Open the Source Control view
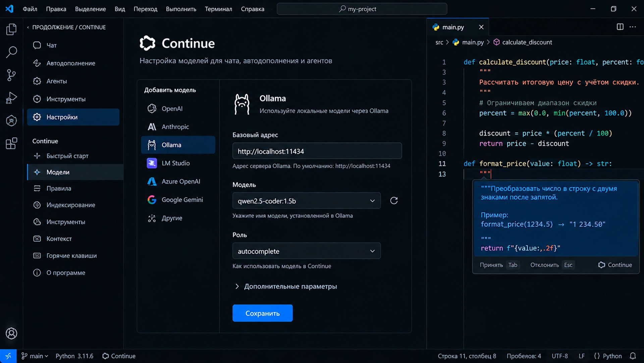 tap(11, 75)
